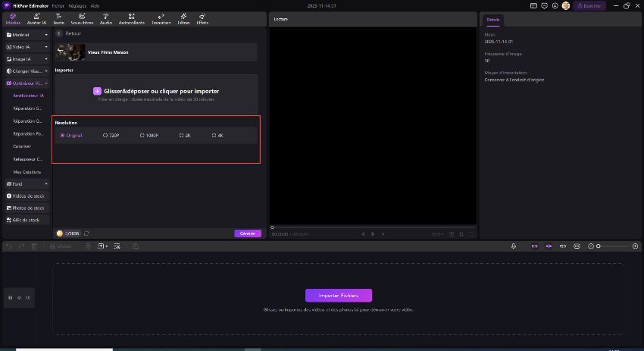
Task: Select the 4K resolution option
Action: [217, 135]
